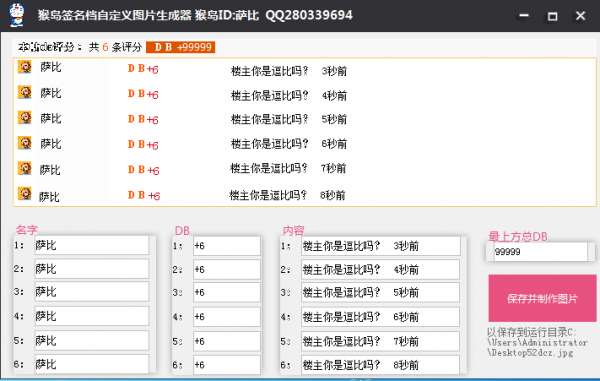Minimize the signature generator window

point(524,16)
